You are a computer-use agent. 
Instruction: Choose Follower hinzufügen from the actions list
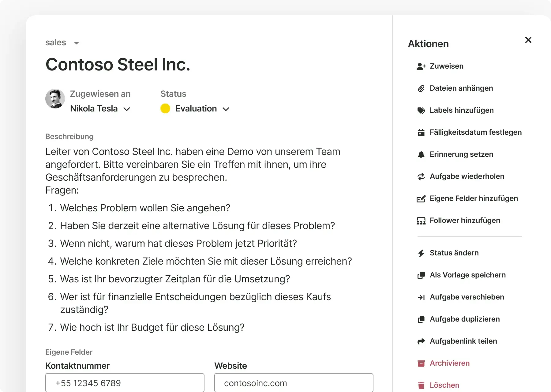tap(465, 221)
